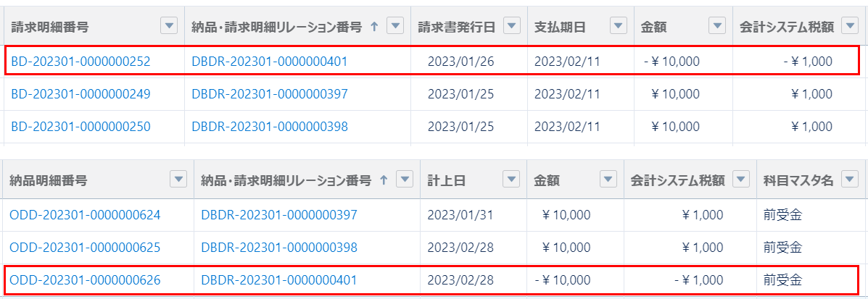
Task: Click the 支払期日 column header text
Action: point(560,27)
